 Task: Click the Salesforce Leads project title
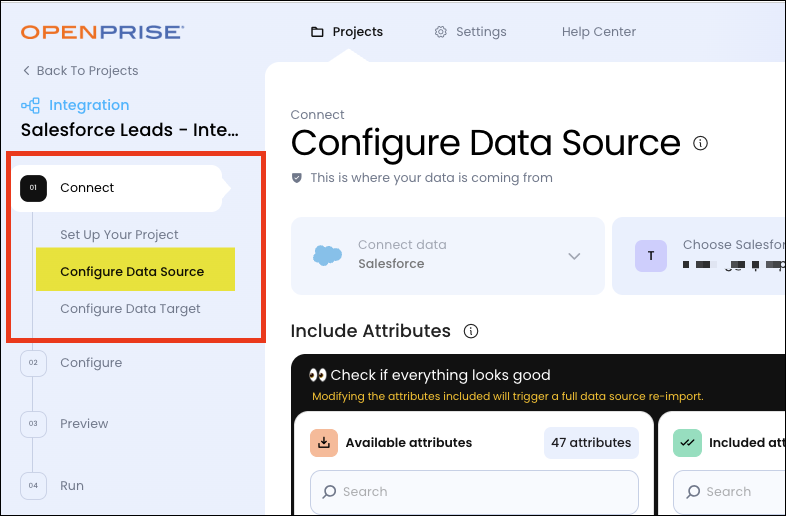[129, 130]
